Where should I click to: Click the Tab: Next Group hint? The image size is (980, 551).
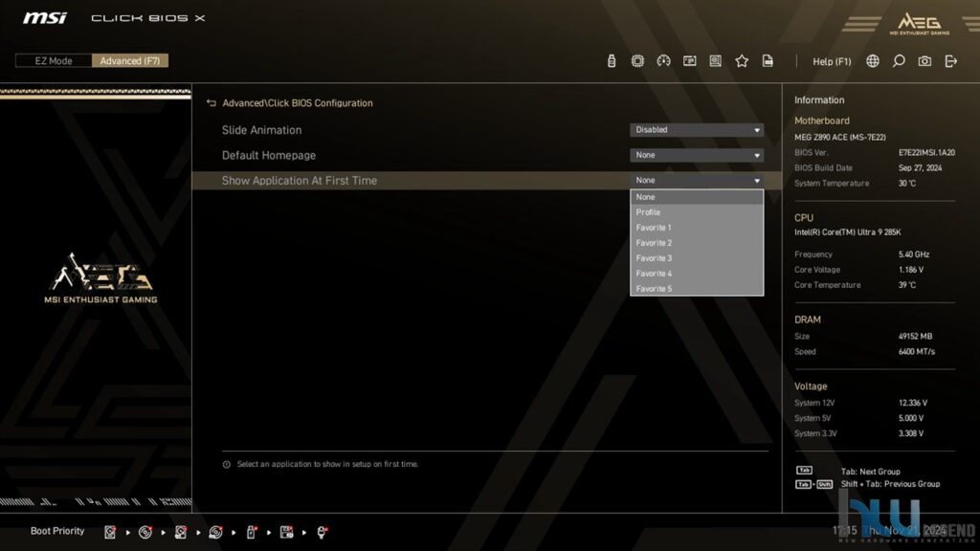click(x=870, y=472)
